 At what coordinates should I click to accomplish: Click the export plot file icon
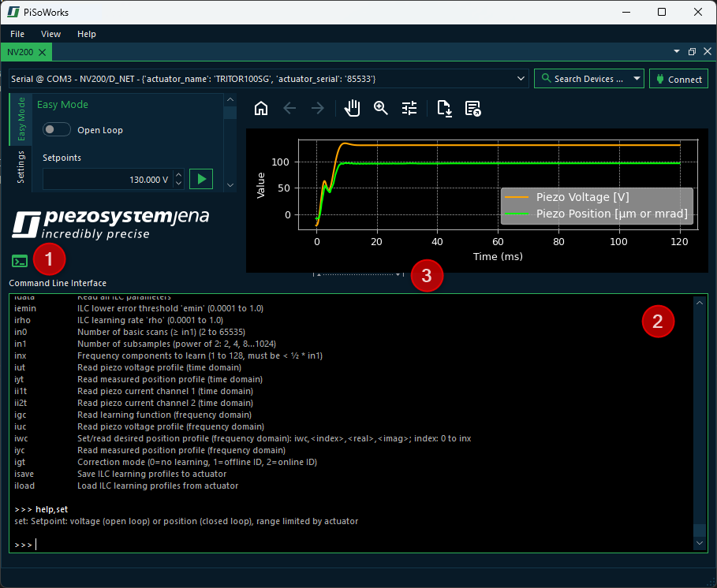click(444, 109)
